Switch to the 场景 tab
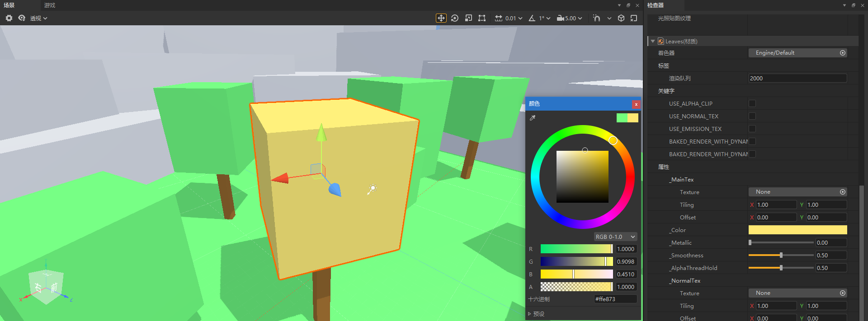Image resolution: width=868 pixels, height=321 pixels. pyautogui.click(x=9, y=5)
